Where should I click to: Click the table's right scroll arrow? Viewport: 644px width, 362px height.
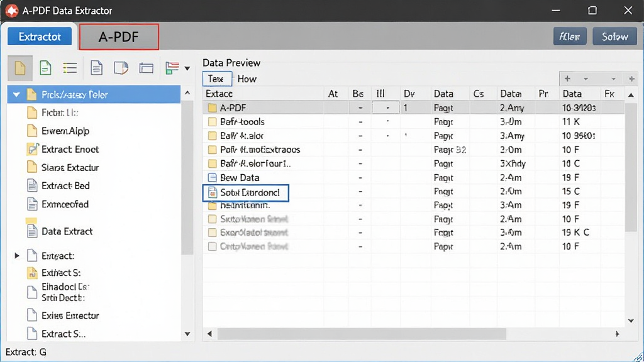point(617,334)
